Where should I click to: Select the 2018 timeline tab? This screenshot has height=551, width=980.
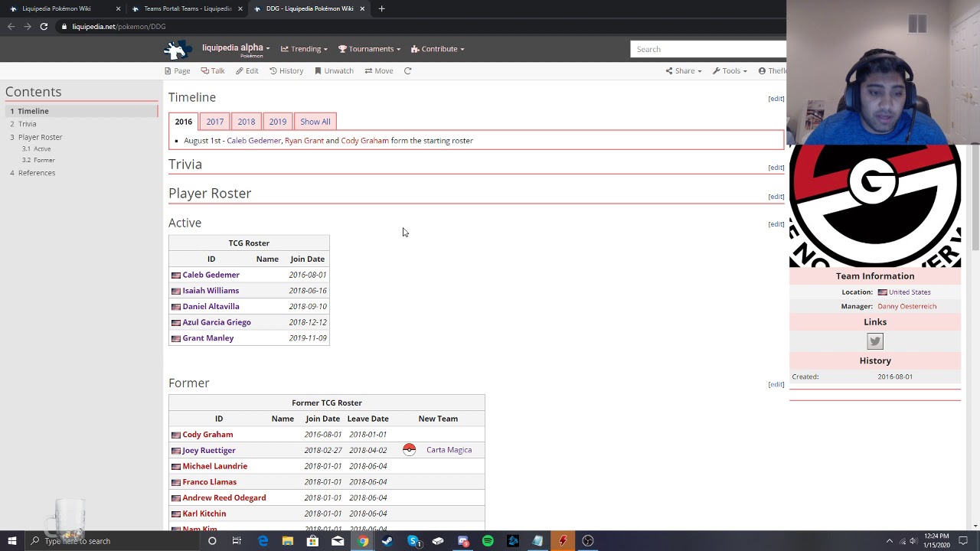pos(246,122)
